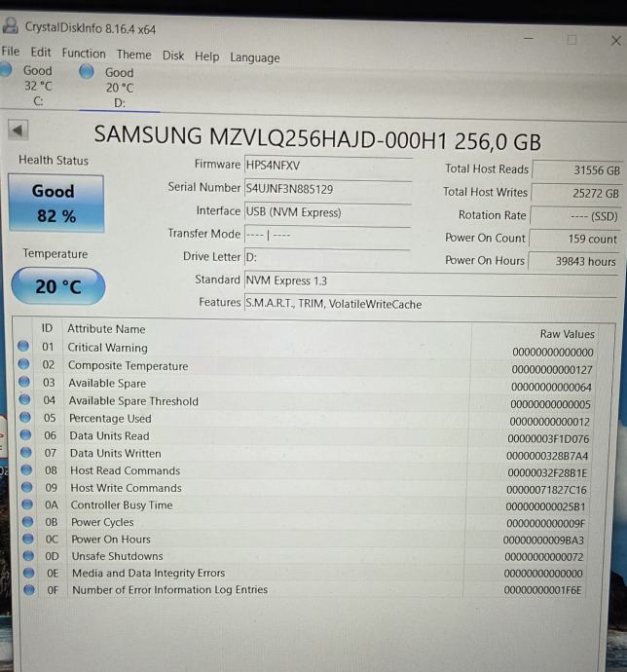Click status orb for Media and Data Integrity Errors
627x672 pixels.
pos(28,573)
